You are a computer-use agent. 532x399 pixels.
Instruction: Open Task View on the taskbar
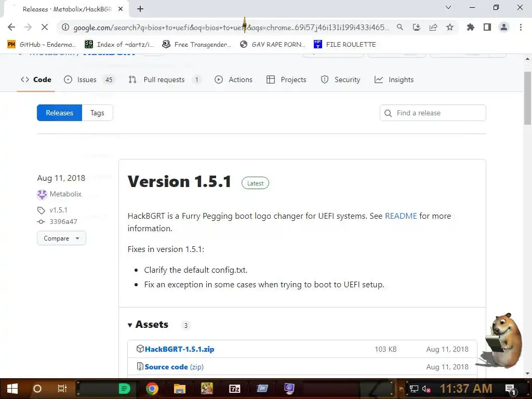(62, 389)
